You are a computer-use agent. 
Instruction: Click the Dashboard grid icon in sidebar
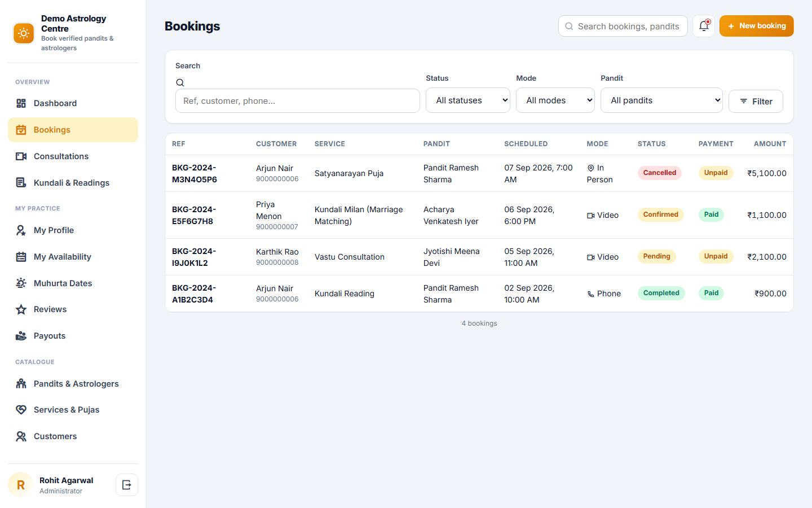pyautogui.click(x=21, y=103)
